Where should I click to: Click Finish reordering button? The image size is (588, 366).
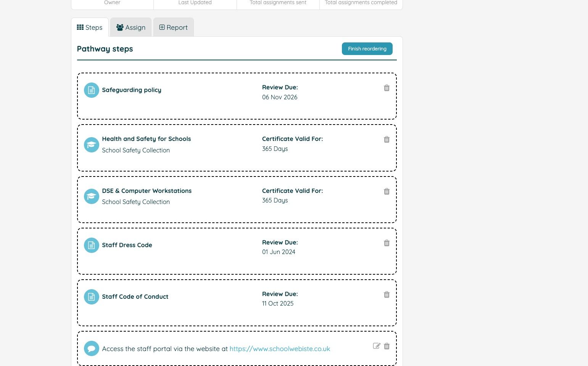pos(367,49)
